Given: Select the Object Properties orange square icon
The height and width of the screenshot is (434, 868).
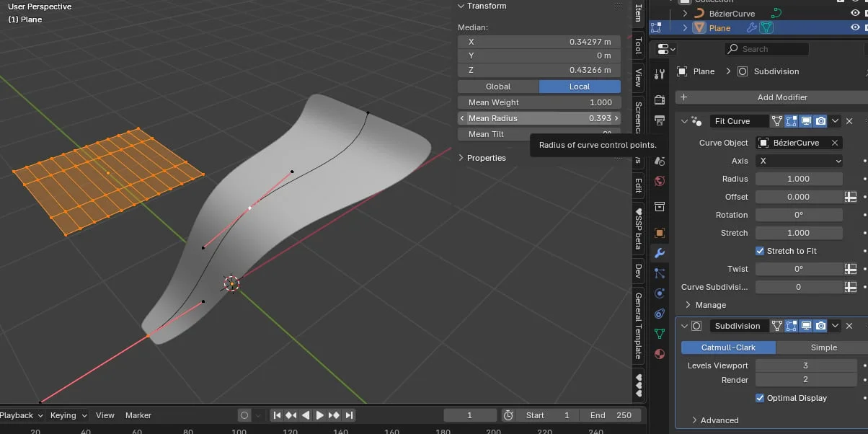Looking at the screenshot, I should (658, 231).
